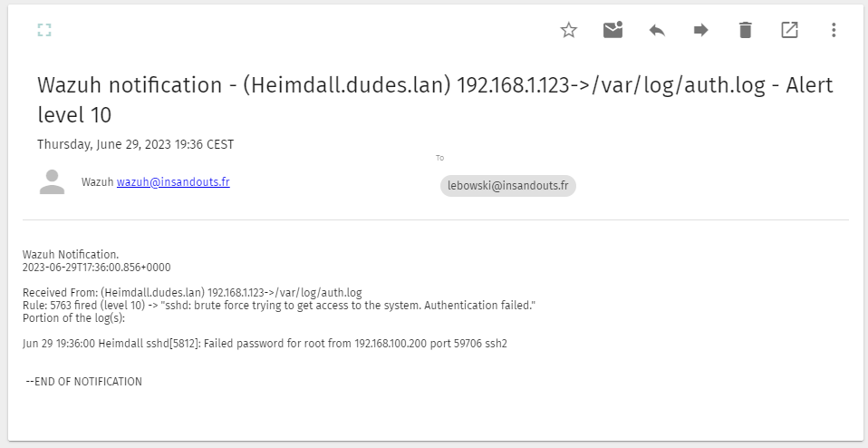Forward this Wazuh notification email

[x=700, y=31]
